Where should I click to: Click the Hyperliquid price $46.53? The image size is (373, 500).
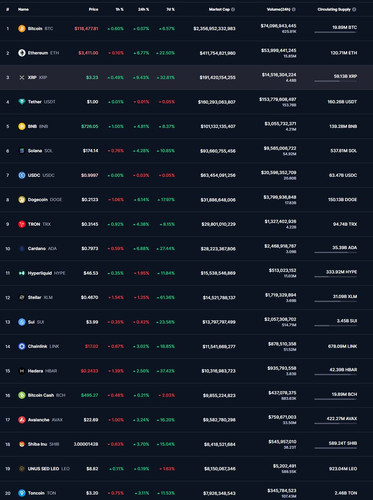pos(91,273)
